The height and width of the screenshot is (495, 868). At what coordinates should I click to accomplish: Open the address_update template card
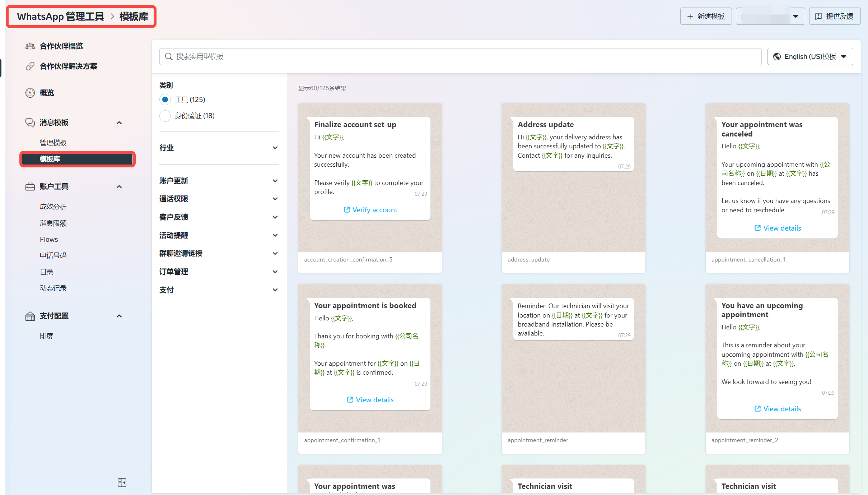(x=573, y=188)
